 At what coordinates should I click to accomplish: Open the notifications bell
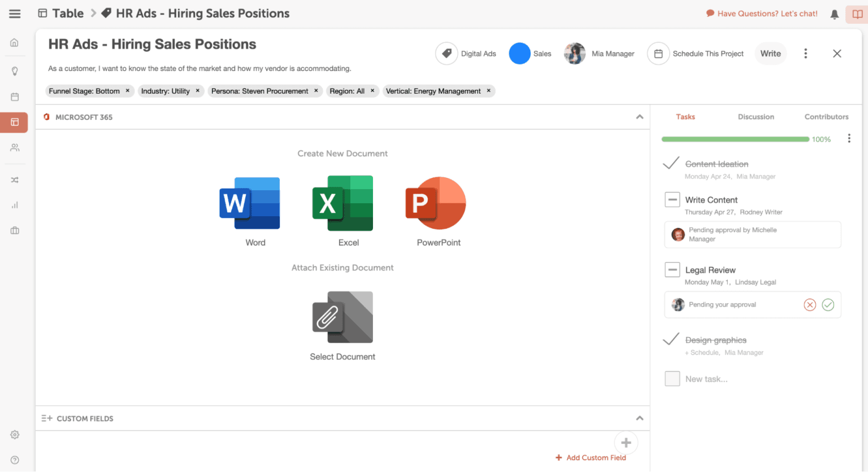(x=834, y=14)
